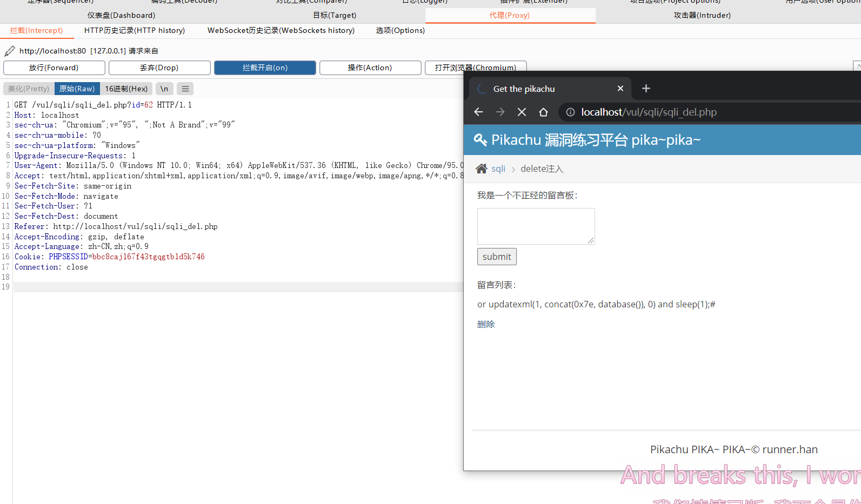Screen dimensions: 861x504
Task: Click the GET request line with id=62
Action: [x=103, y=105]
